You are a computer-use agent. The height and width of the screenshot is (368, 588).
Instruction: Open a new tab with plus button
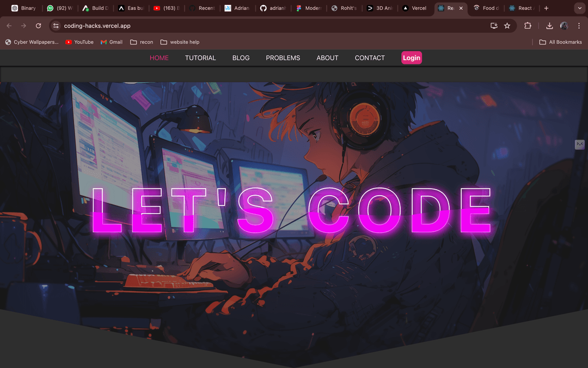(546, 8)
